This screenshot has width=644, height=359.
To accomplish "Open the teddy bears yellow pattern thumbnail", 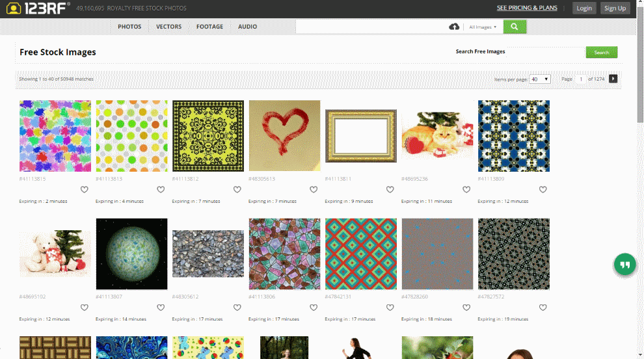I will click(208, 347).
